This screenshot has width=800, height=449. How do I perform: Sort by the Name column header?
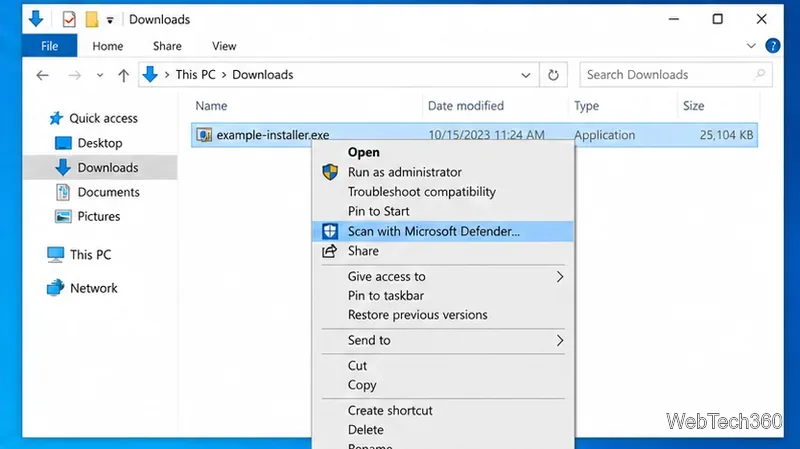[211, 106]
